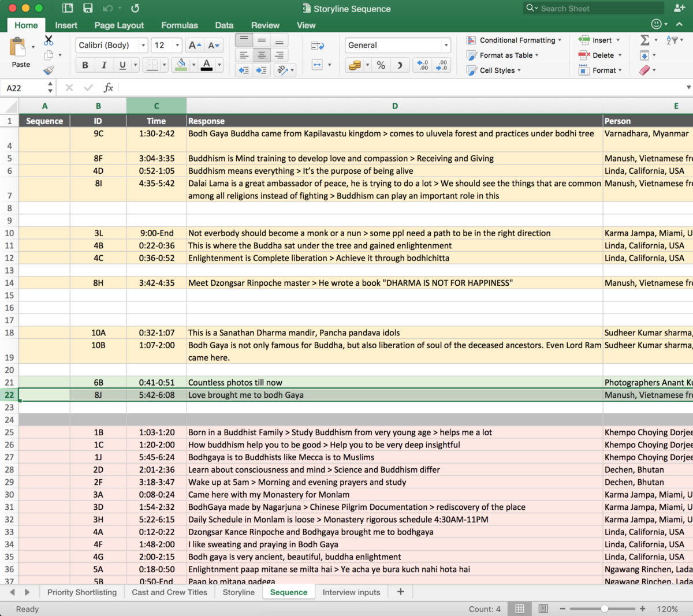This screenshot has height=616, width=693.
Task: Click the Insert Function fx icon
Action: [108, 88]
